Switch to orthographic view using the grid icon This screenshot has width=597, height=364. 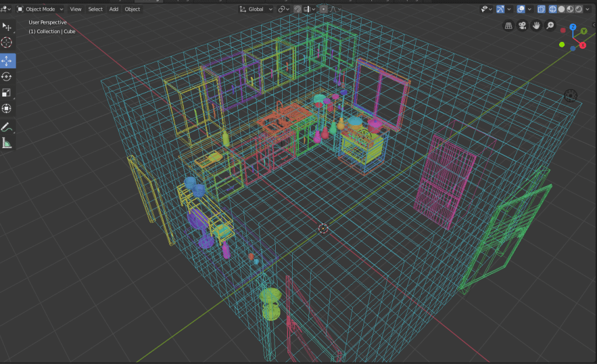508,26
